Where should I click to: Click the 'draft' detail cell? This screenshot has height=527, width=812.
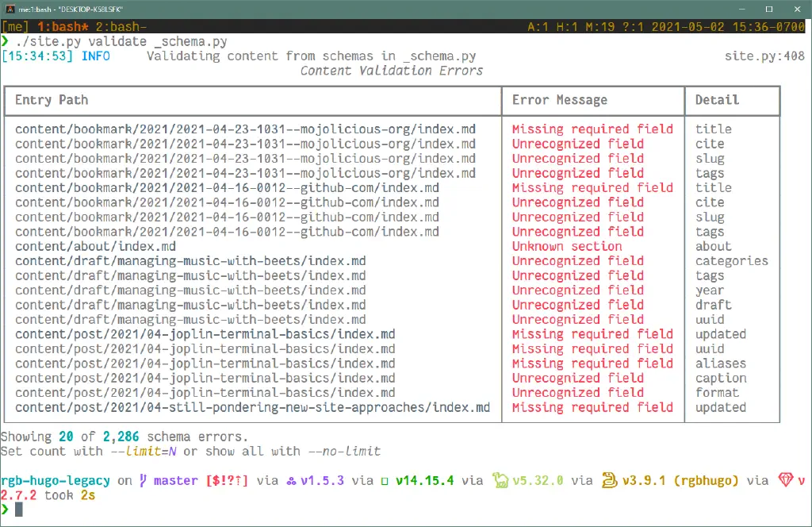714,305
